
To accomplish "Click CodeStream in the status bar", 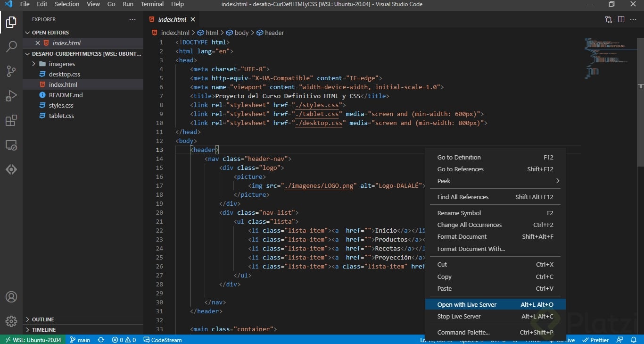I will (x=163, y=340).
